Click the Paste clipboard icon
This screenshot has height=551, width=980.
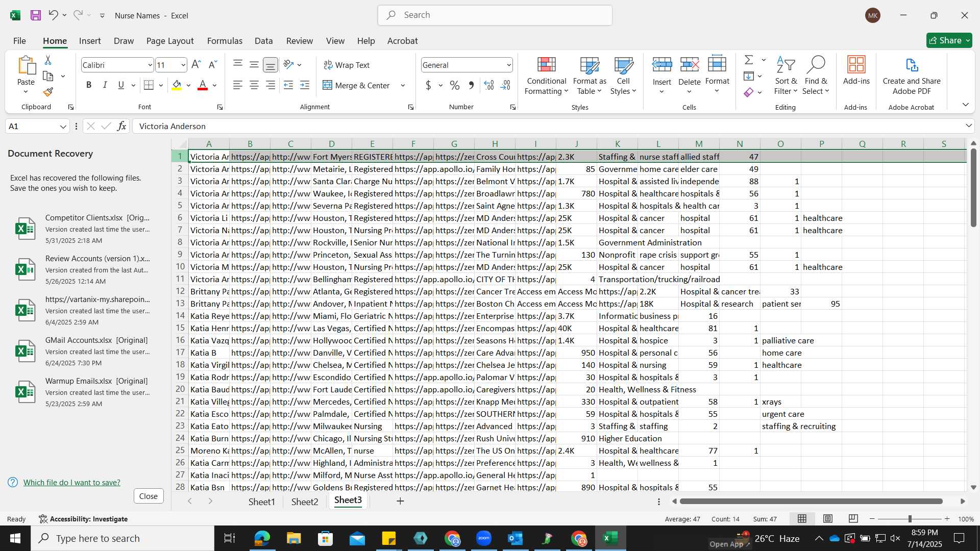(x=26, y=65)
